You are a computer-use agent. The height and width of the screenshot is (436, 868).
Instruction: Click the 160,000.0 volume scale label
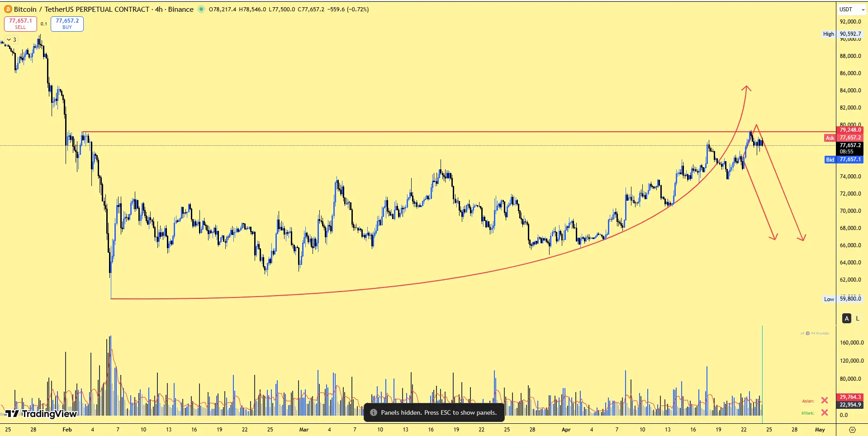tap(852, 343)
